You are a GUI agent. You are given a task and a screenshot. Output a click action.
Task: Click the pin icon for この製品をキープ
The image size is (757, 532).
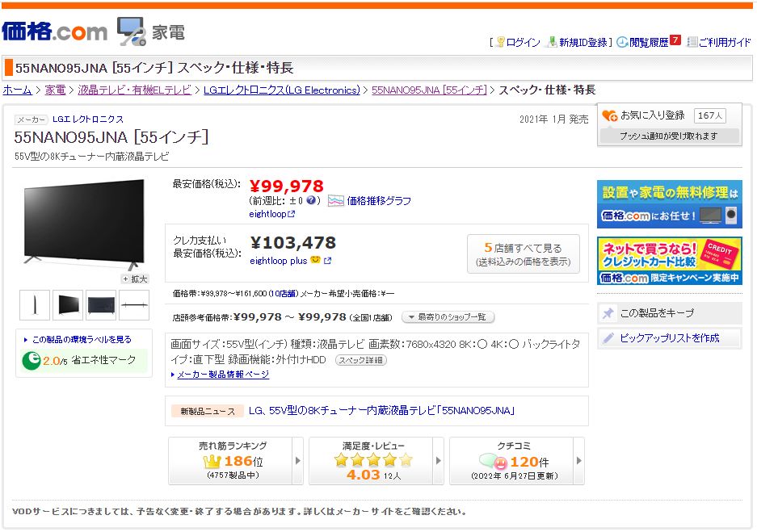(x=608, y=313)
